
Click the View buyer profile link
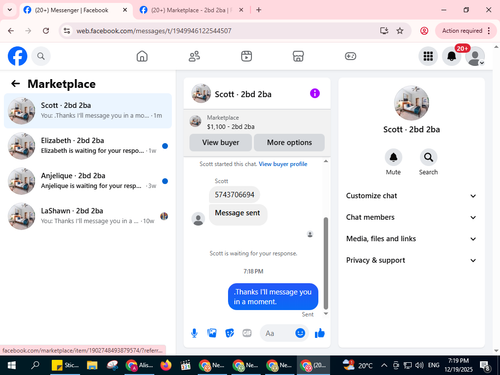[x=283, y=164]
